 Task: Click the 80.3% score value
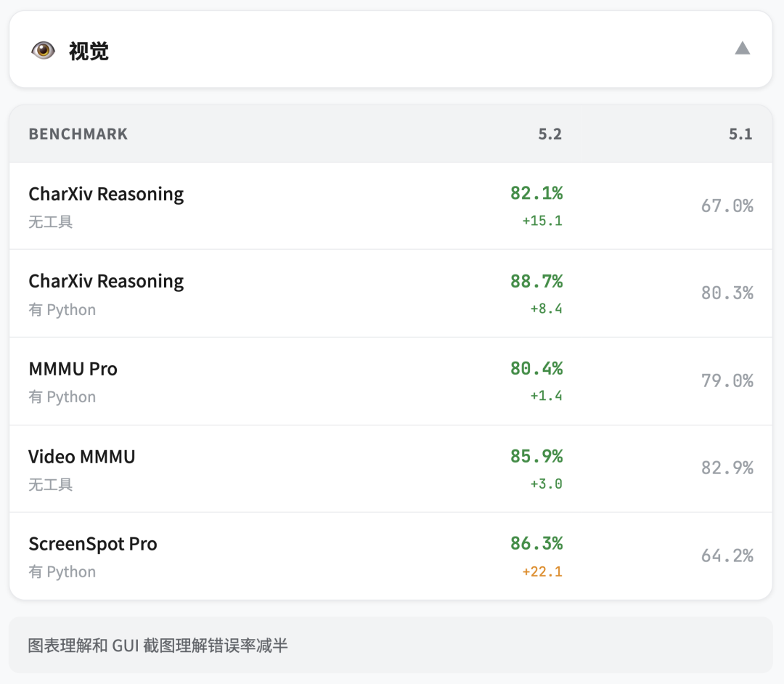[727, 293]
